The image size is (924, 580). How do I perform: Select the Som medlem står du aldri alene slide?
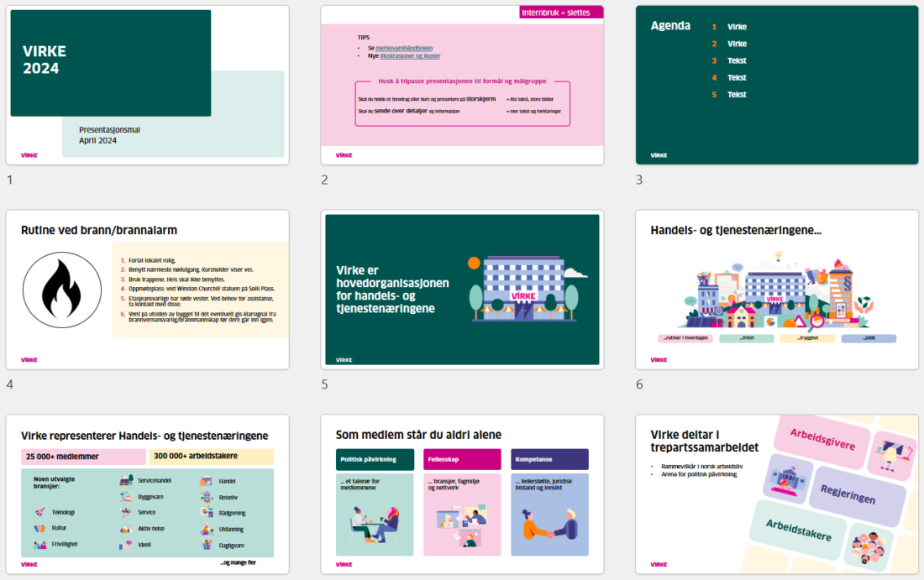(462, 494)
